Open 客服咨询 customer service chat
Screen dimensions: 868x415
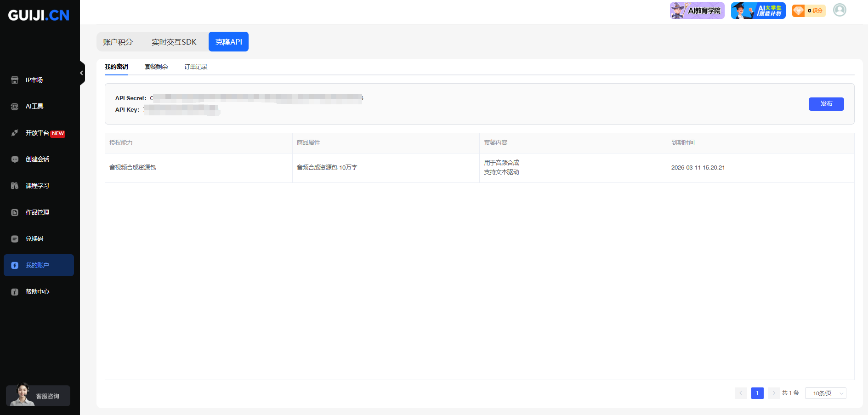38,396
